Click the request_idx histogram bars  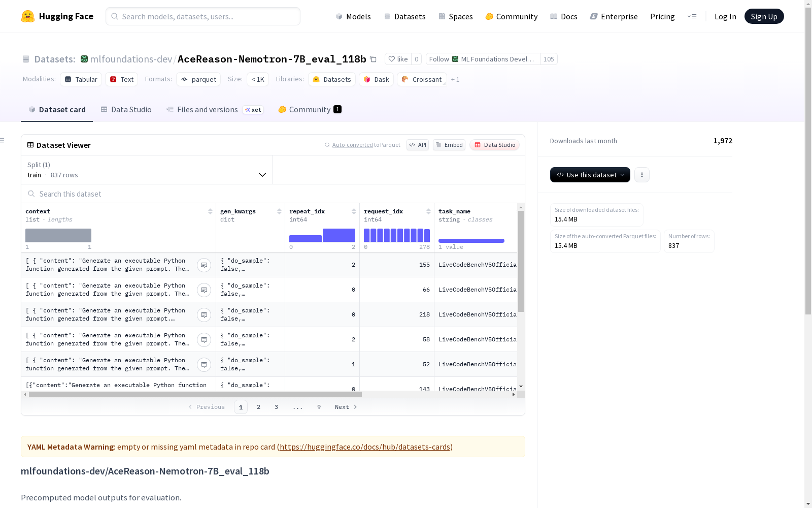pos(397,235)
